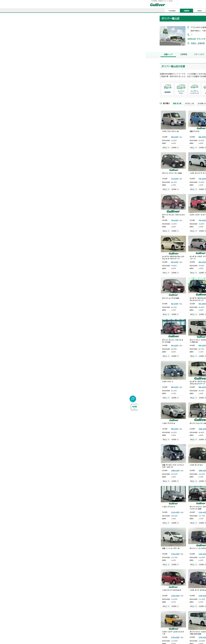Click the ガリバー福山店の在庫 heading
206x644 pixels.
click(x=173, y=67)
